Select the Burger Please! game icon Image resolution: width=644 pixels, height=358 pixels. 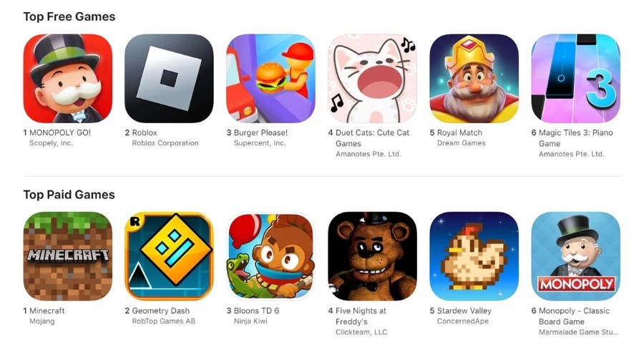click(270, 79)
